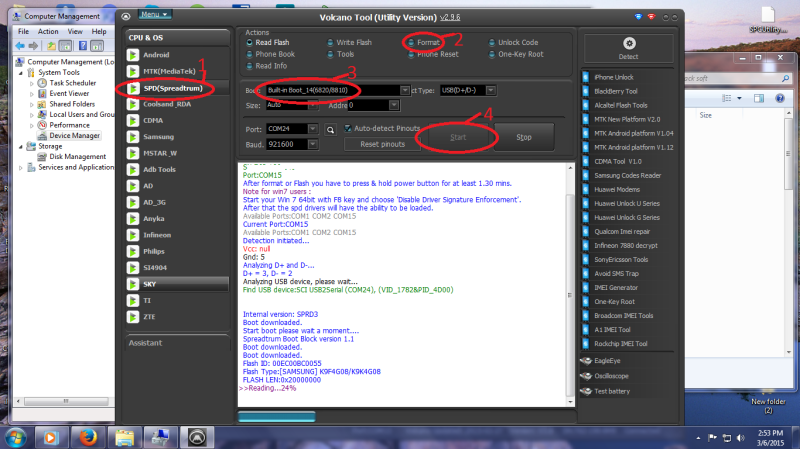Click Computer Management horizontal scrollbar
The image size is (800, 449).
(x=65, y=402)
